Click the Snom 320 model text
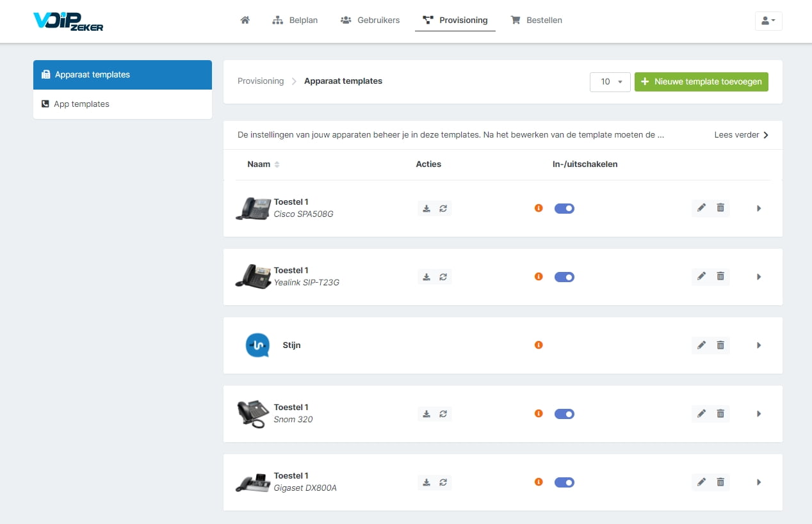 [293, 420]
